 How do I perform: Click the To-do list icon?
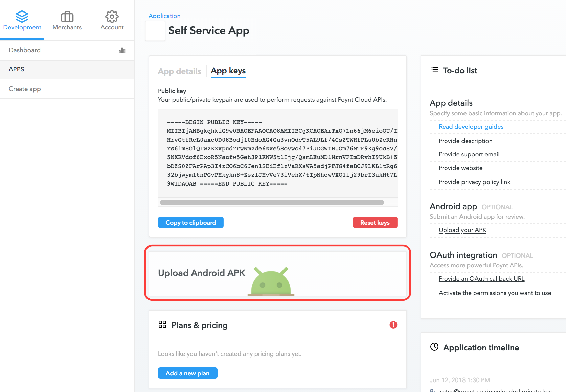tap(434, 70)
